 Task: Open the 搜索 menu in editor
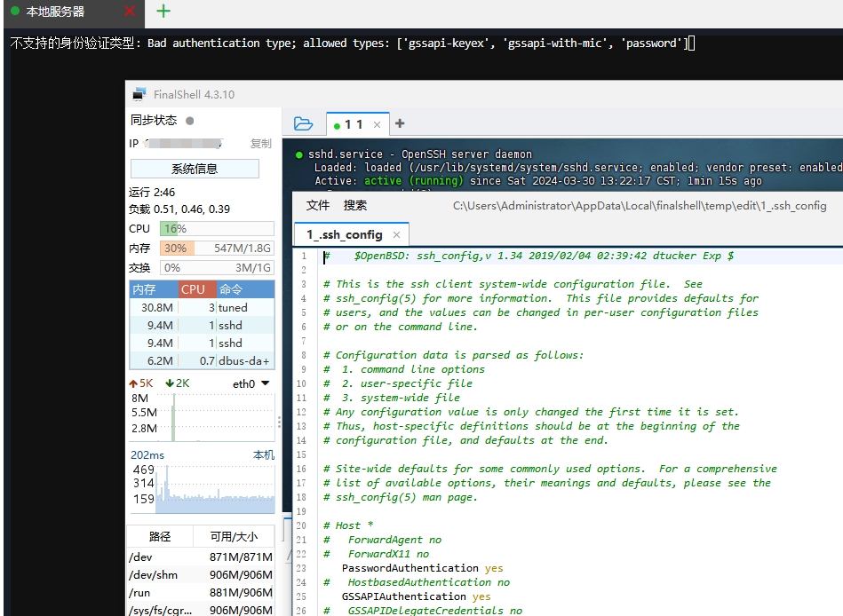(355, 205)
